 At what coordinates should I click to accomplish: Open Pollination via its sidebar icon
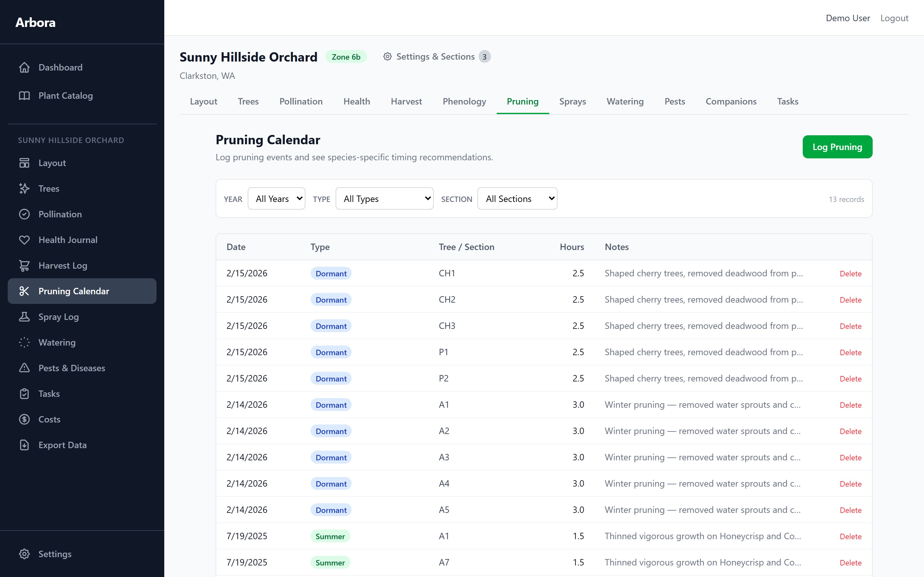pos(24,214)
